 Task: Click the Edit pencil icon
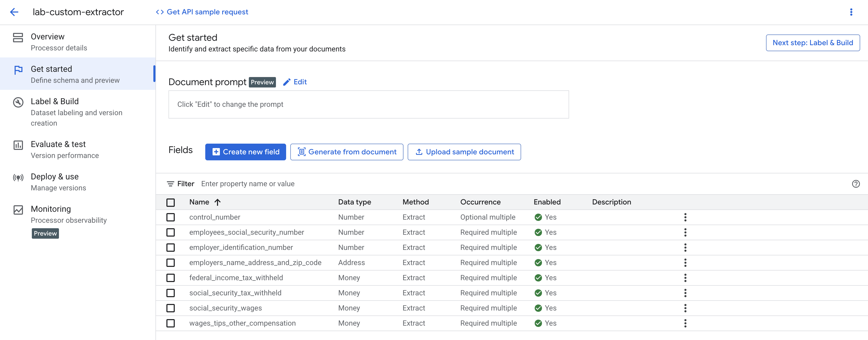tap(286, 82)
